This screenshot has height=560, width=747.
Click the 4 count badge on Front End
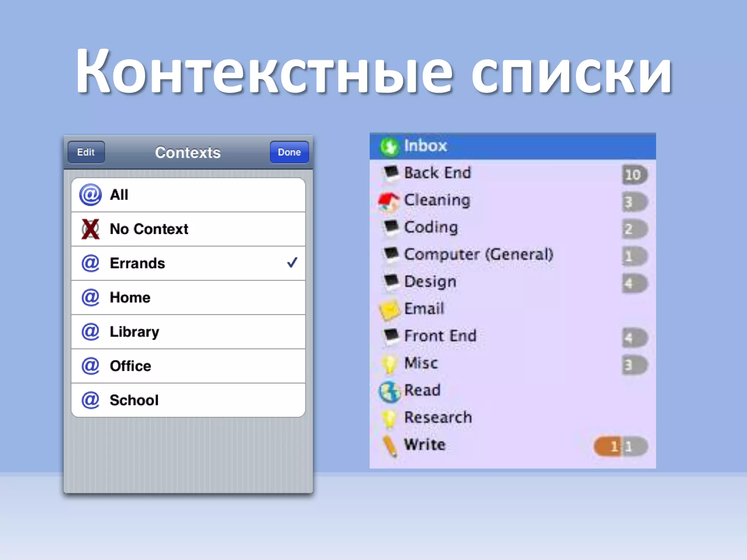pos(635,338)
